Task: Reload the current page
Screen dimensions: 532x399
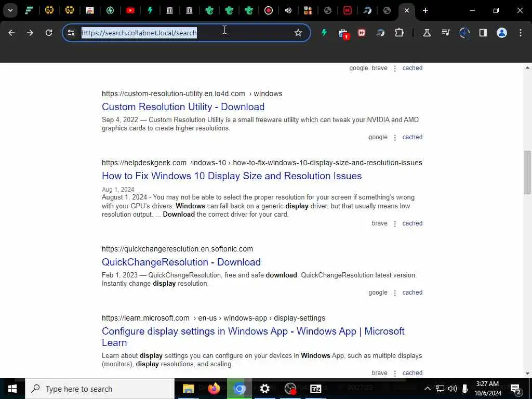Action: (x=49, y=33)
